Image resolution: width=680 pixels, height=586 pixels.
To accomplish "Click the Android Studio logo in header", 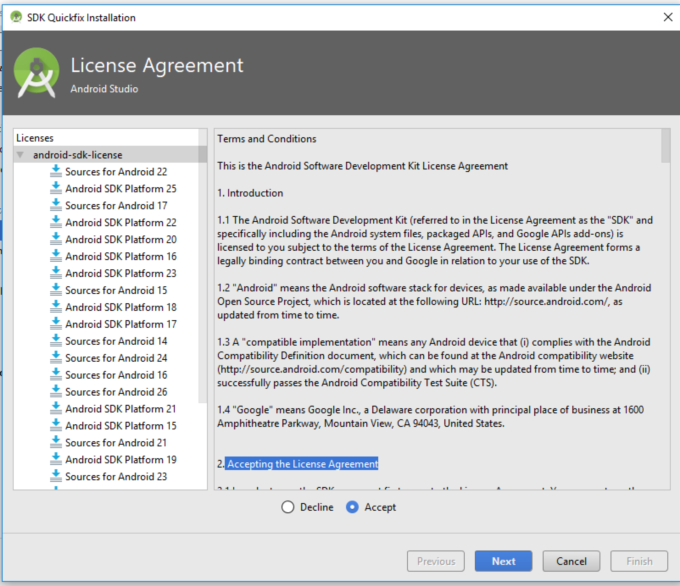I will tap(36, 72).
